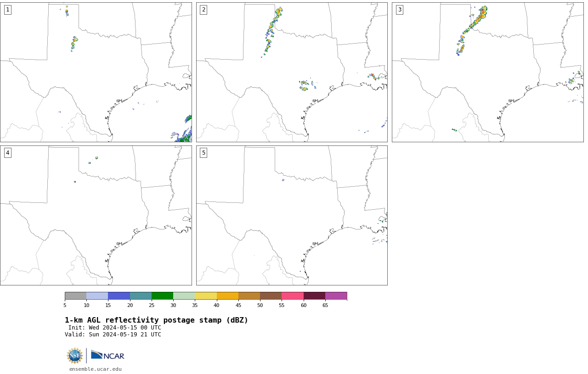Select the teal 20-25 dBZ swatch
The image size is (588, 374).
pos(141,296)
